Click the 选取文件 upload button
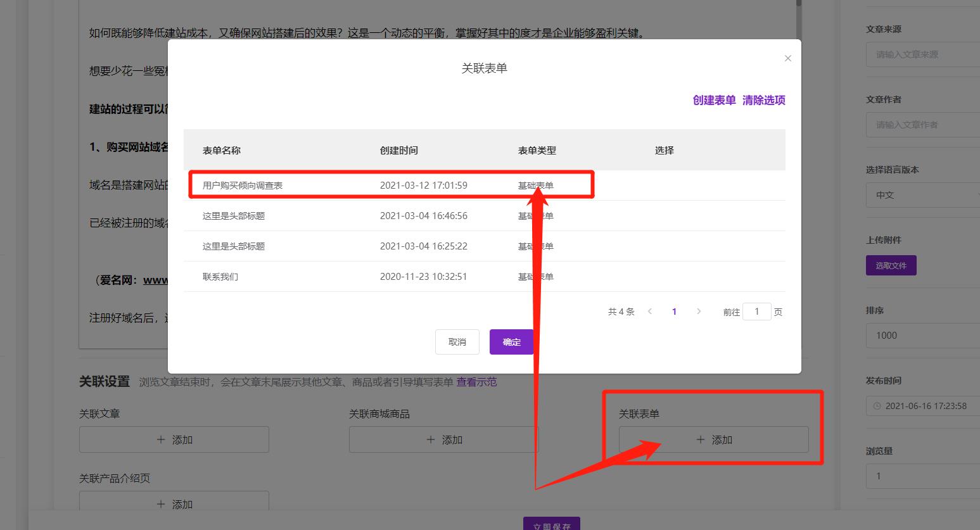This screenshot has height=530, width=980. pyautogui.click(x=891, y=265)
